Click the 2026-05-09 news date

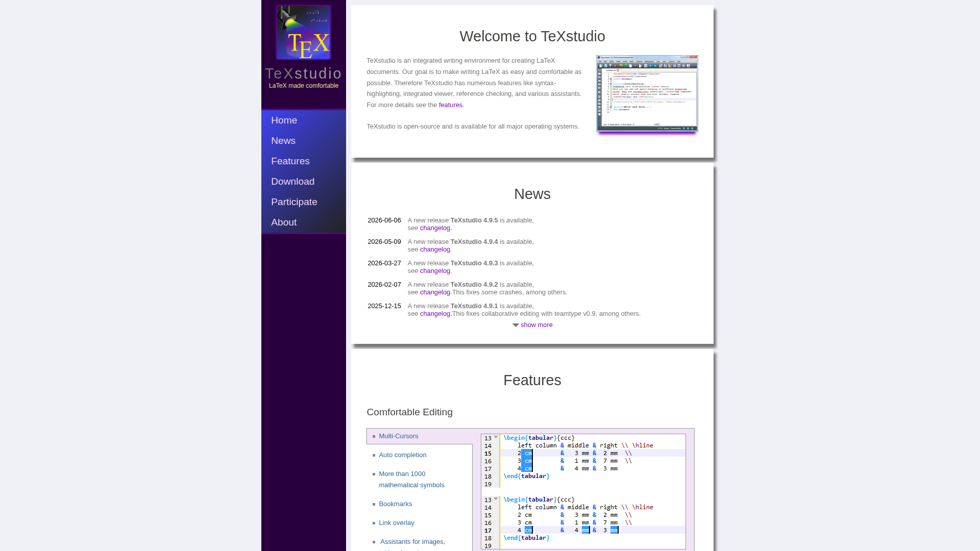384,242
